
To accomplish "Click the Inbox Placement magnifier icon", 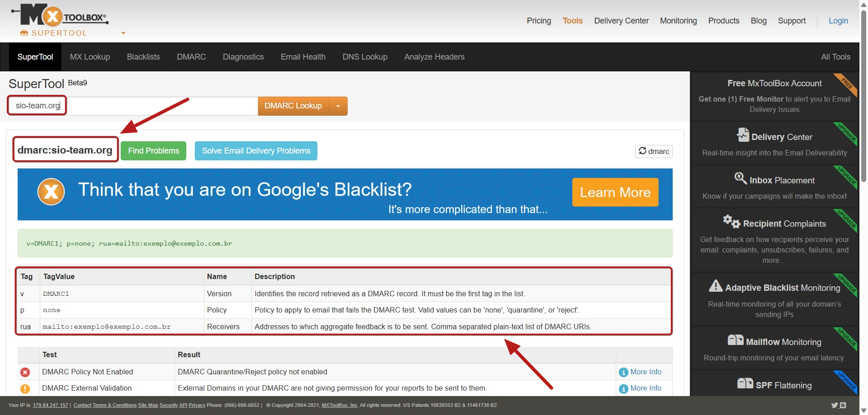I will [x=741, y=178].
